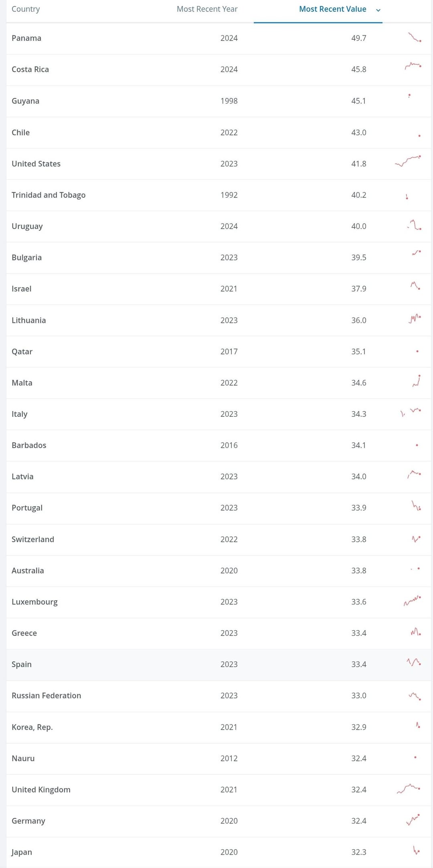The image size is (433, 868).
Task: Open the Trinidad and Tobago link
Action: click(49, 195)
